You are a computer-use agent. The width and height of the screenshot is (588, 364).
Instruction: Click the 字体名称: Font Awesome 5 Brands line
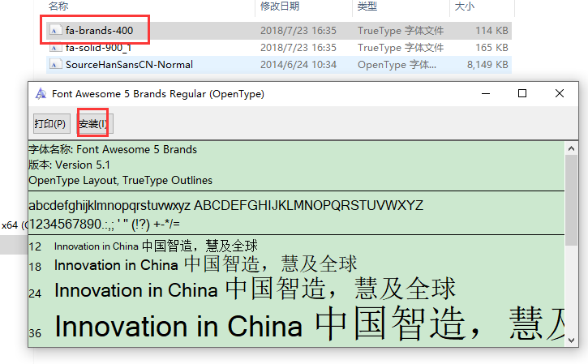tap(113, 150)
